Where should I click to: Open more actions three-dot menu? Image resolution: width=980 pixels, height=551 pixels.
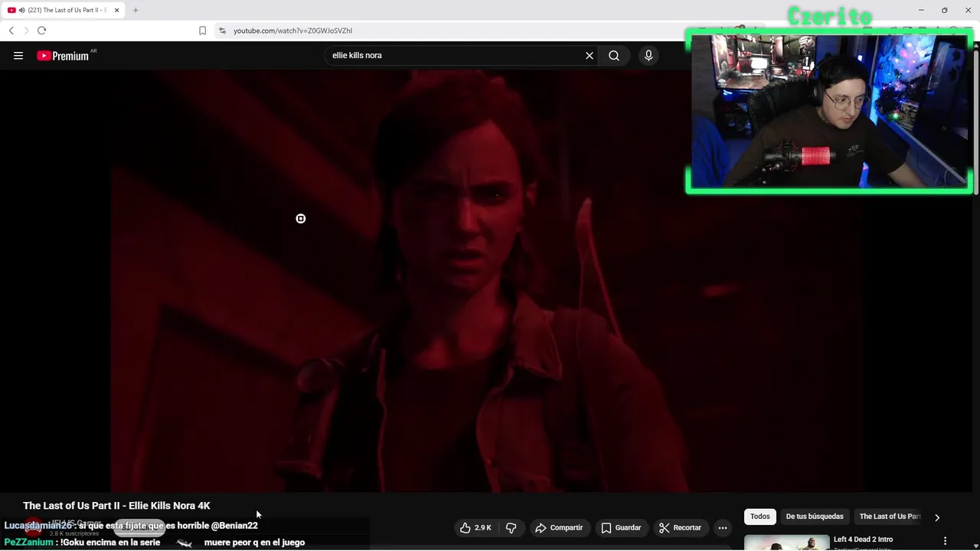click(x=723, y=527)
